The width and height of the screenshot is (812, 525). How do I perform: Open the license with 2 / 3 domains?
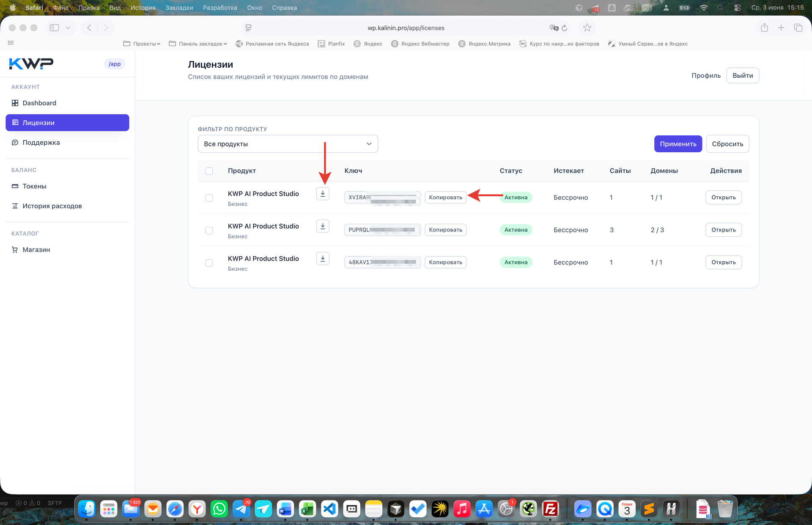[x=723, y=230]
